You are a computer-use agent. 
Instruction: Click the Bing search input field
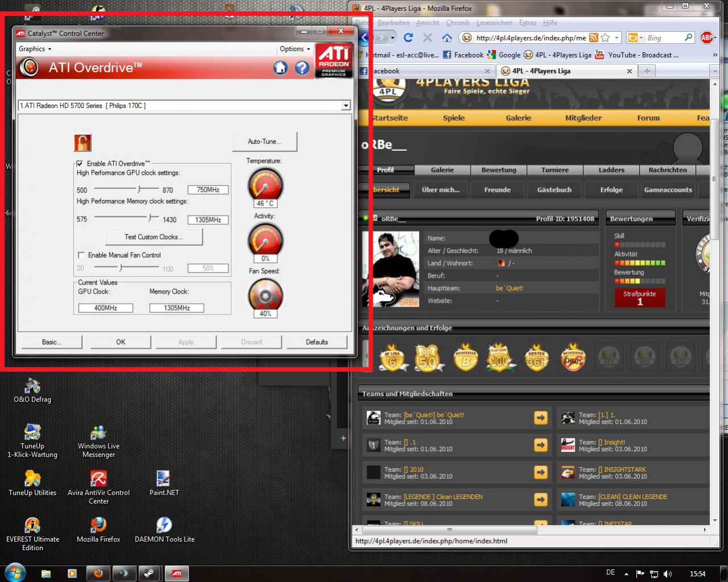[x=663, y=38]
